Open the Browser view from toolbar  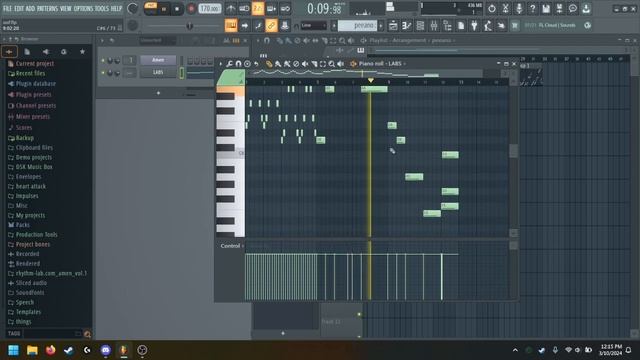(447, 25)
